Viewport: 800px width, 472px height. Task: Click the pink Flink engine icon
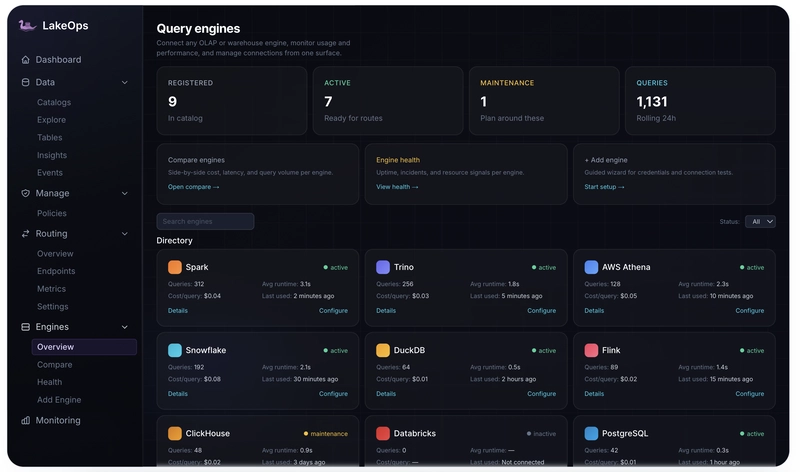click(x=591, y=351)
